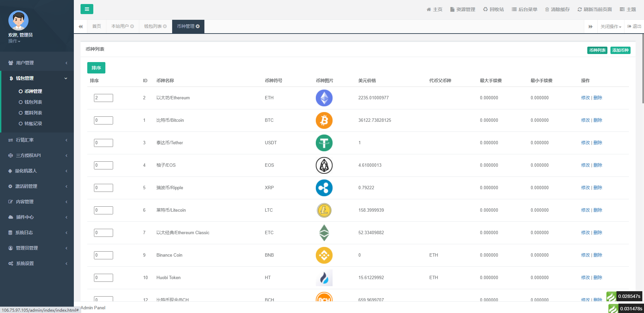Open the 操作 dropdown under admin name
Screen dimensions: 644x313
click(14, 41)
